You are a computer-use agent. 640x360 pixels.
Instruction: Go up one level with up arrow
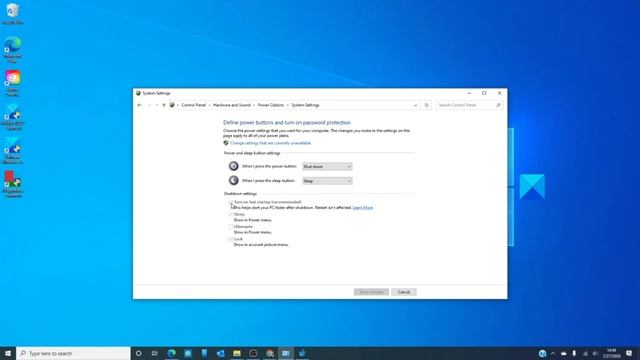pyautogui.click(x=164, y=105)
